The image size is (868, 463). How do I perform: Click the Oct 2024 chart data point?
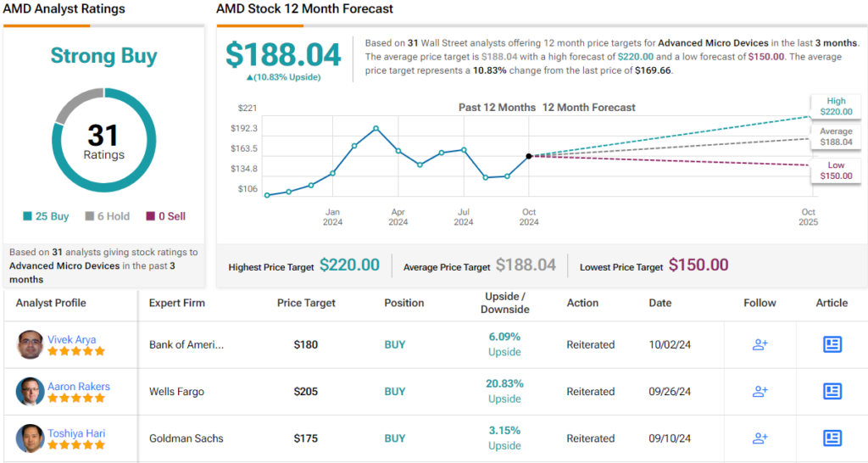coord(529,156)
